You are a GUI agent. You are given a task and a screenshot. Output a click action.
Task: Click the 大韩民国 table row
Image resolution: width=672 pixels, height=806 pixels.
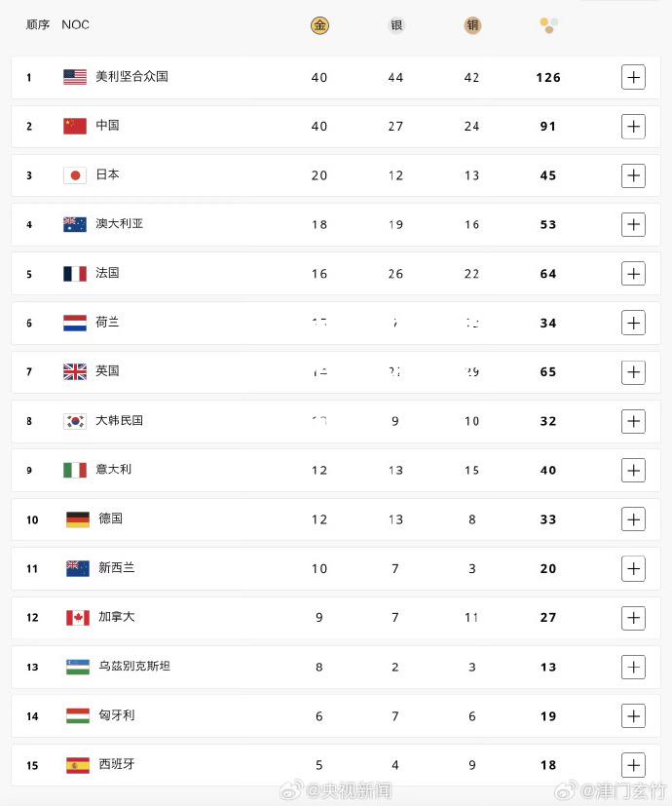click(x=335, y=421)
